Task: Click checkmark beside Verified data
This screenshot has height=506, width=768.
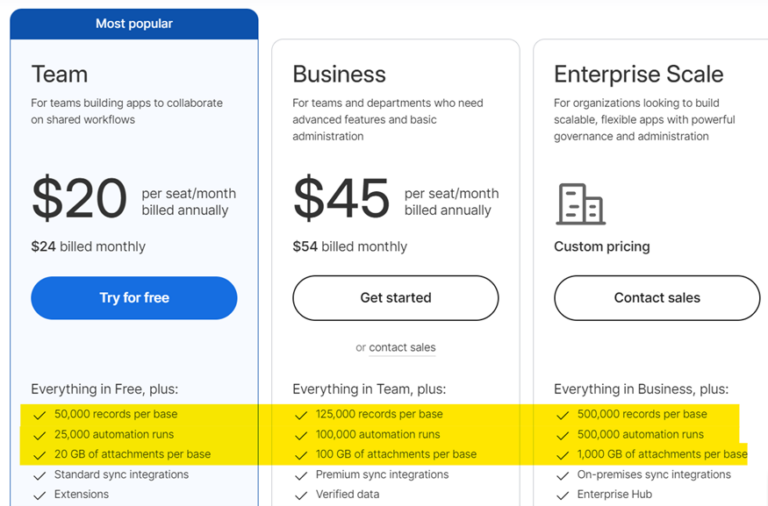Action: [301, 495]
